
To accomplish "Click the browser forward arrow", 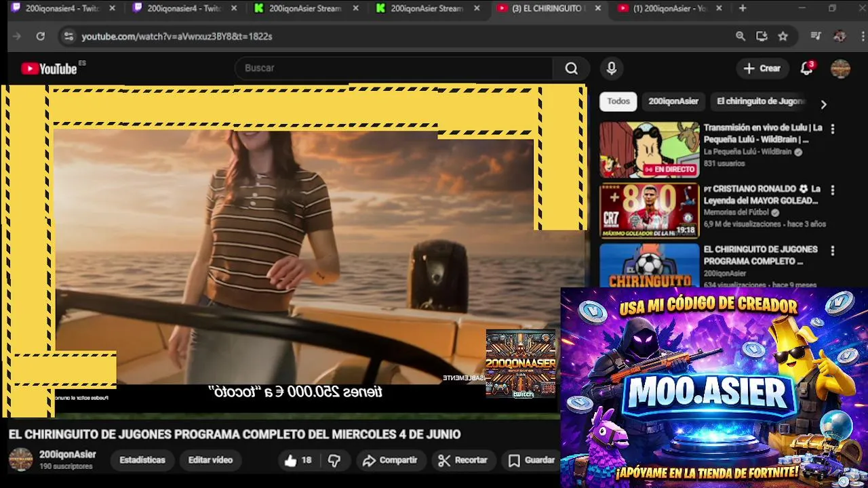I will point(17,36).
